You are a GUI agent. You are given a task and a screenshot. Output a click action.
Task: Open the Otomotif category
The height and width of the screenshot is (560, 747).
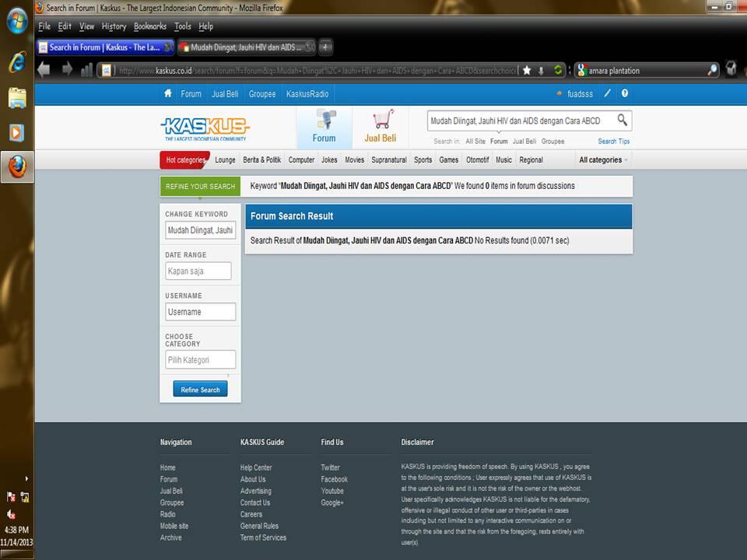477,160
